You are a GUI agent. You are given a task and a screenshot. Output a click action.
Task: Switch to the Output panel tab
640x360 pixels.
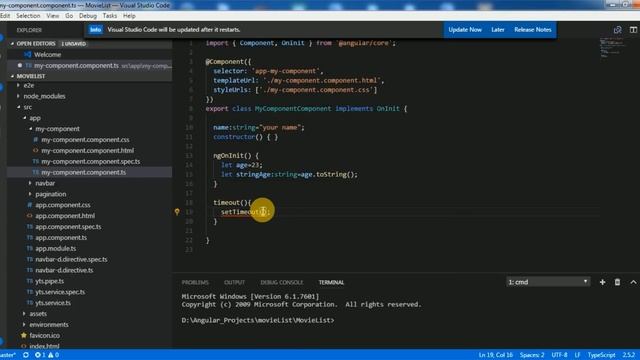(234, 282)
